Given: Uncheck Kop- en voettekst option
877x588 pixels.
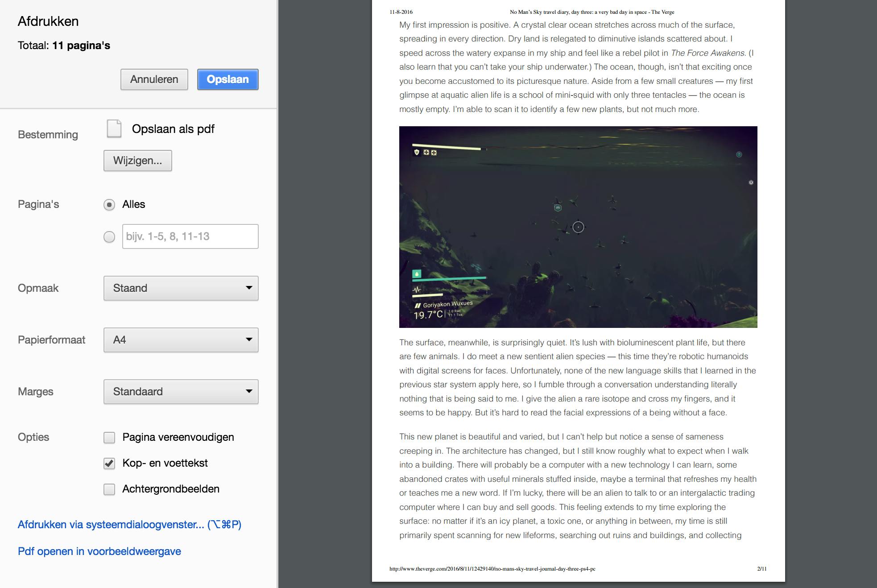Looking at the screenshot, I should 109,464.
